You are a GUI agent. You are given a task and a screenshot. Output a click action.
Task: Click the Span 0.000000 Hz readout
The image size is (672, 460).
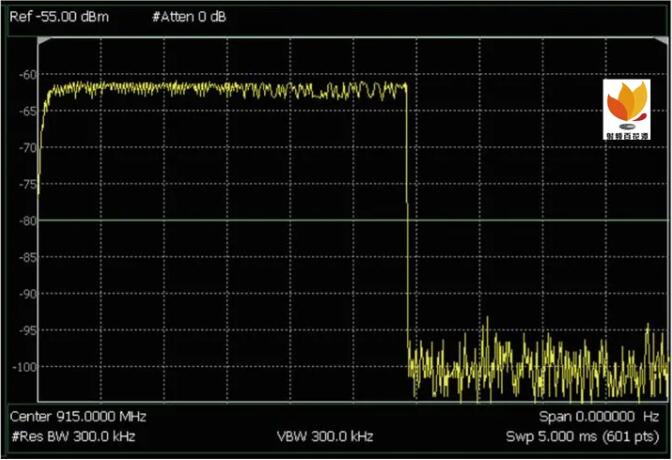(599, 416)
